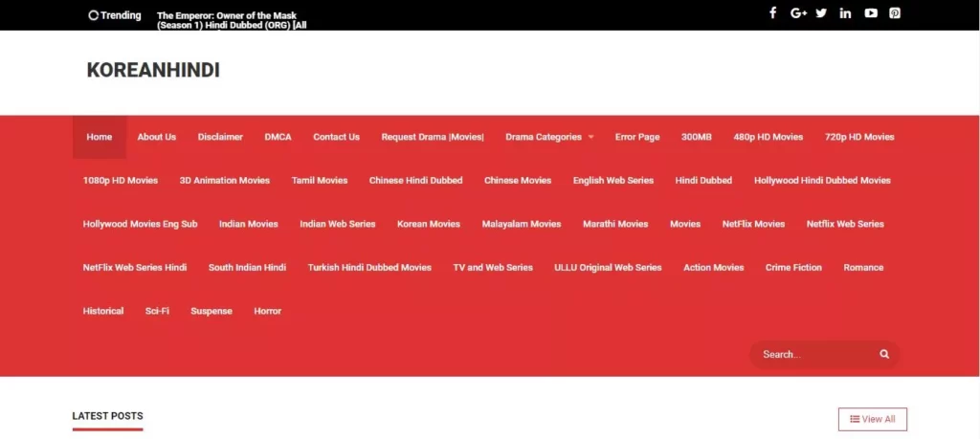Open the Facebook social icon

(772, 13)
